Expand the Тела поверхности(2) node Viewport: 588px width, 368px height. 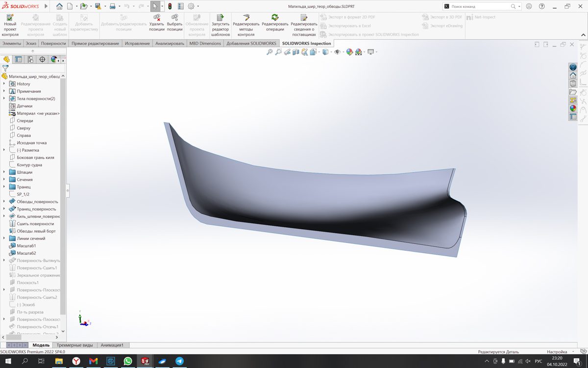click(x=4, y=99)
